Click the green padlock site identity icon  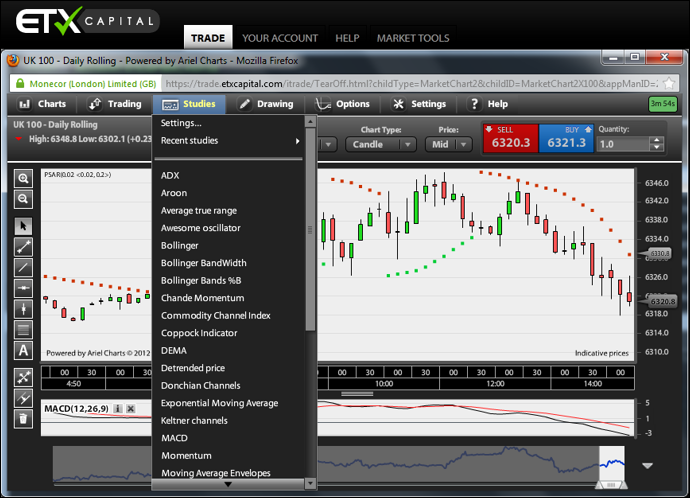point(20,84)
